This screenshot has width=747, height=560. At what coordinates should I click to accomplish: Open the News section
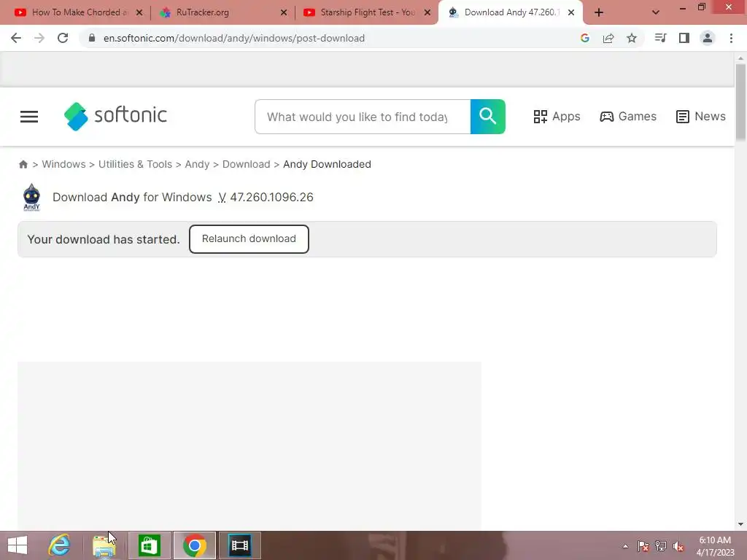pos(701,116)
